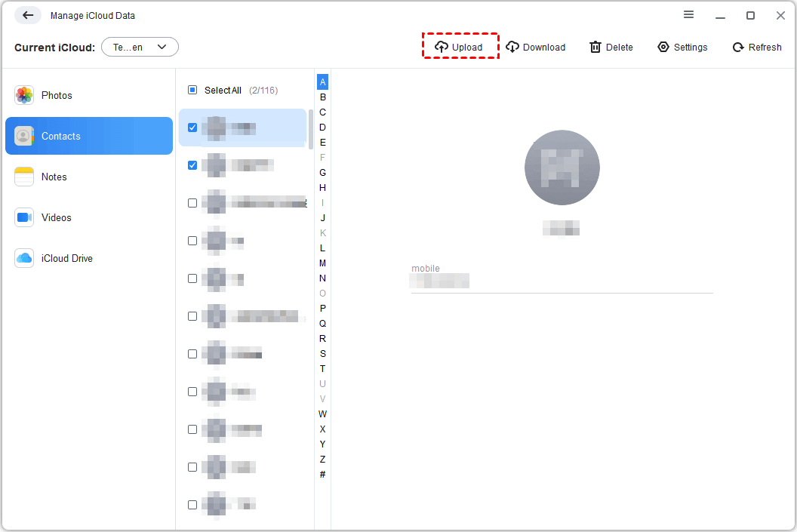Open Videos in sidebar
The height and width of the screenshot is (532, 797).
(89, 217)
